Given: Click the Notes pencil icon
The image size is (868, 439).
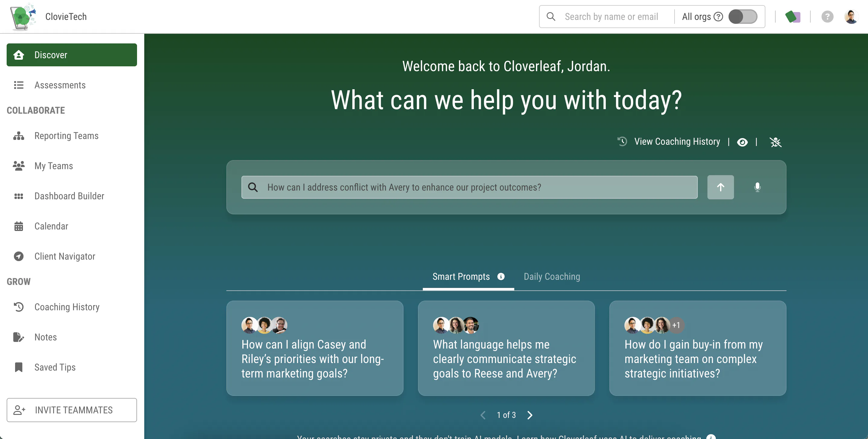Looking at the screenshot, I should pos(18,337).
